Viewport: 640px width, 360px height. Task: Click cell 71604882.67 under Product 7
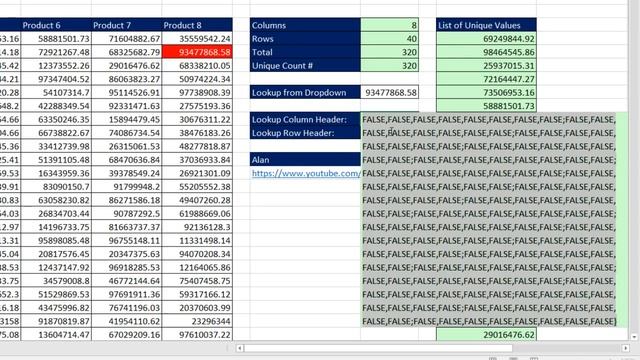127,38
